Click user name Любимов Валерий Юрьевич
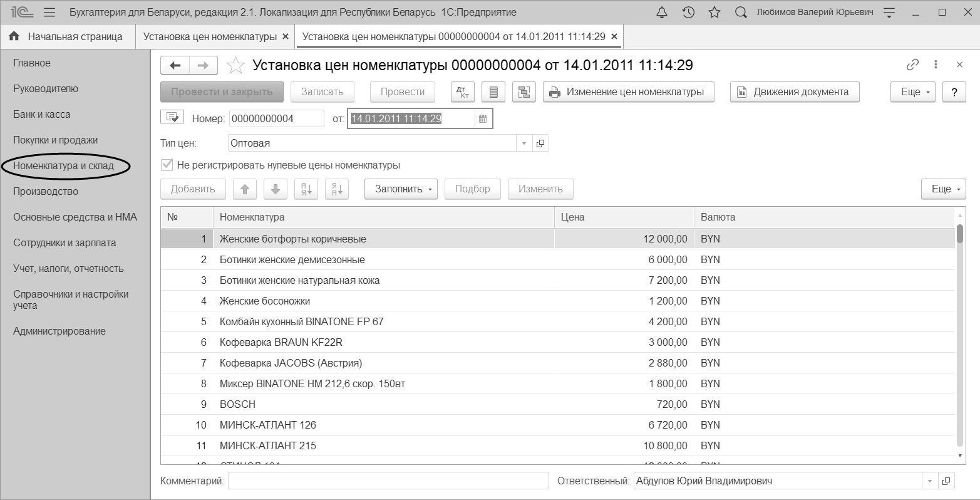980x500 pixels. [x=815, y=13]
